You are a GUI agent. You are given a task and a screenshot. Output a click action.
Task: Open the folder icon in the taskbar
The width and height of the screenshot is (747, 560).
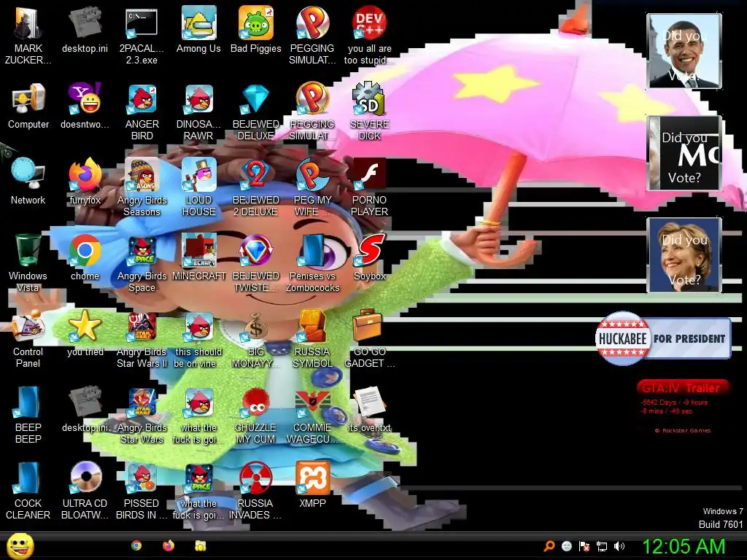point(201,545)
